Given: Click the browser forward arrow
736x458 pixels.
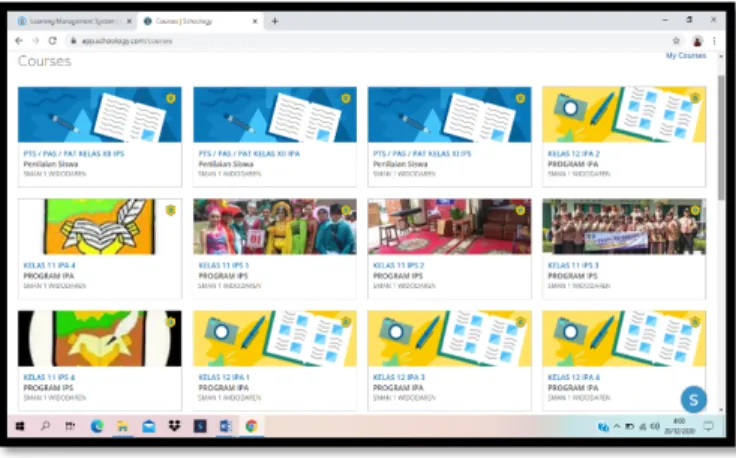Looking at the screenshot, I should [x=36, y=41].
